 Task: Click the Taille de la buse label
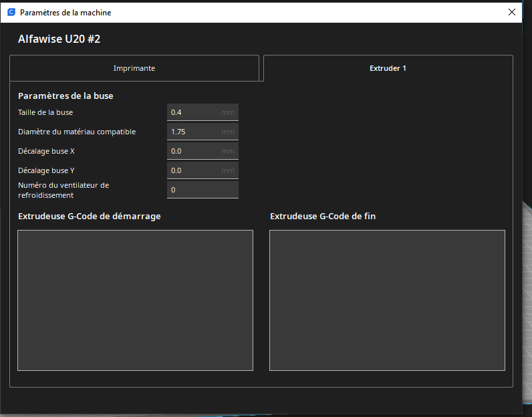click(x=45, y=112)
